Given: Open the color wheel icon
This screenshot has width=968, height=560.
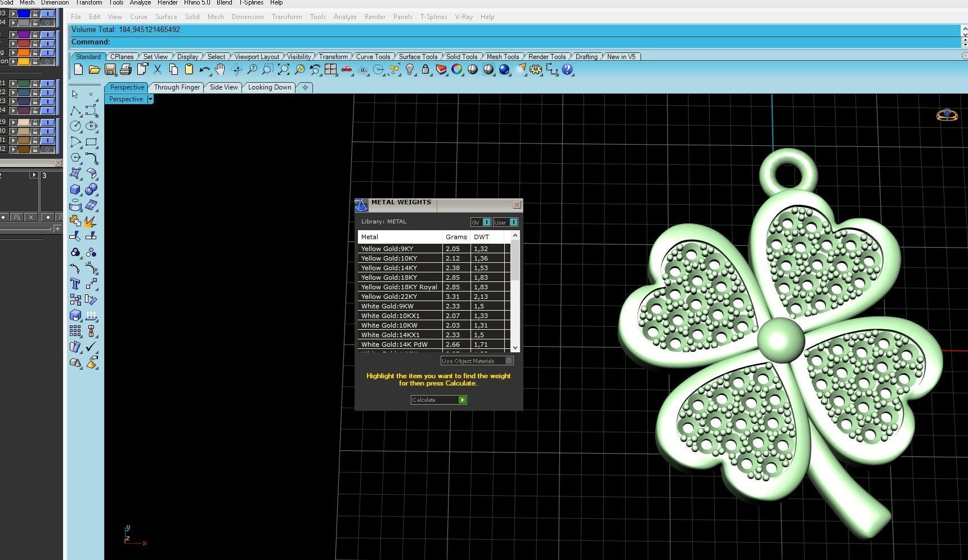Looking at the screenshot, I should pyautogui.click(x=457, y=69).
